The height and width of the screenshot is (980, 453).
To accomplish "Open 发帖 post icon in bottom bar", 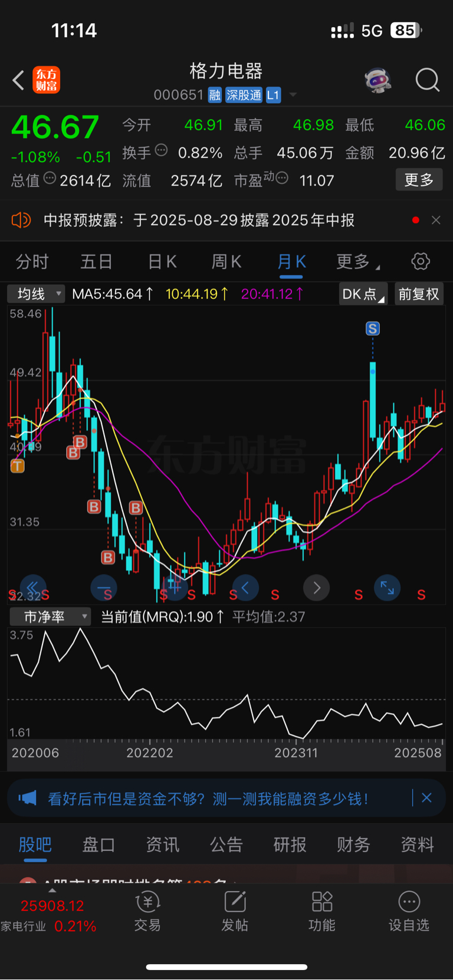I will click(235, 912).
